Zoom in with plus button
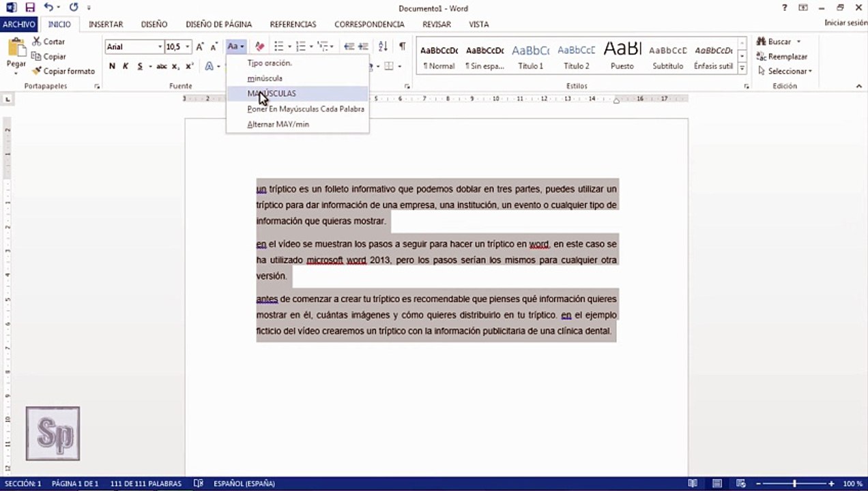Viewport: 868px width, 491px height. point(831,483)
